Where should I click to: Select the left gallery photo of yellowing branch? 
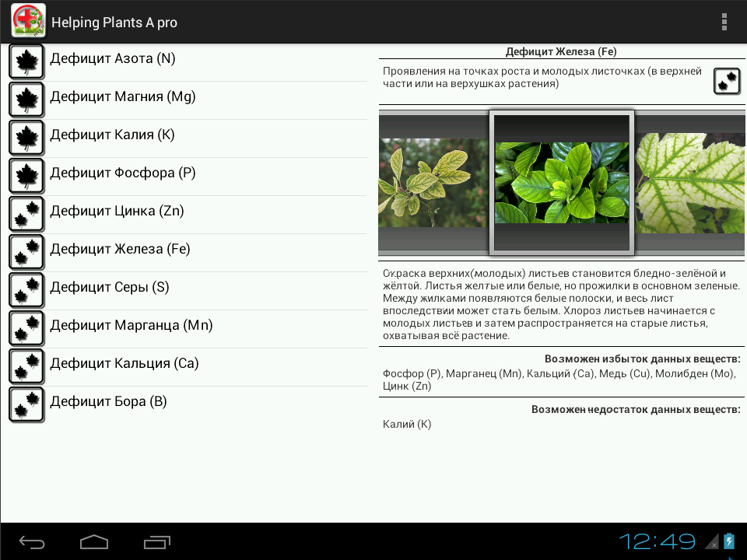433,183
